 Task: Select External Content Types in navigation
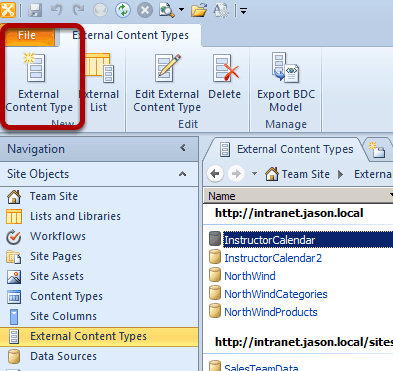coord(99,336)
